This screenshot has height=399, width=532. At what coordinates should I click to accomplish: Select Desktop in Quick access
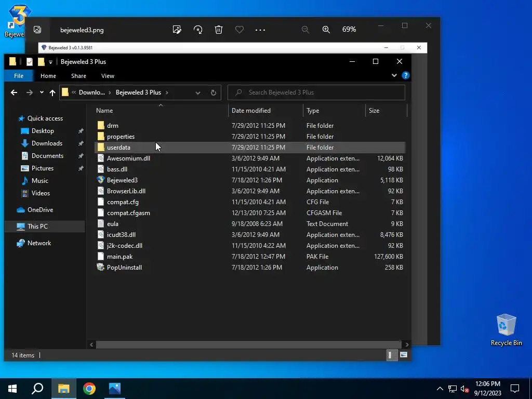[x=43, y=130]
